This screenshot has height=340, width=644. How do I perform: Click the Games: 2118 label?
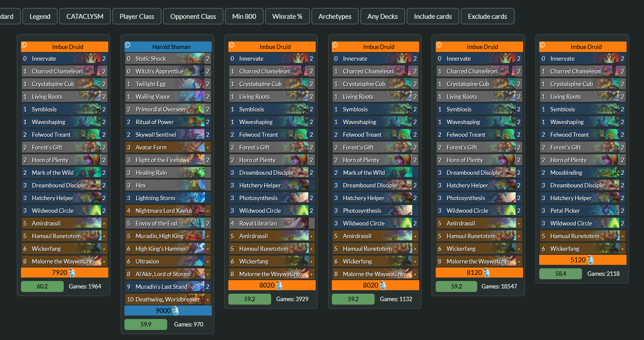click(x=603, y=274)
